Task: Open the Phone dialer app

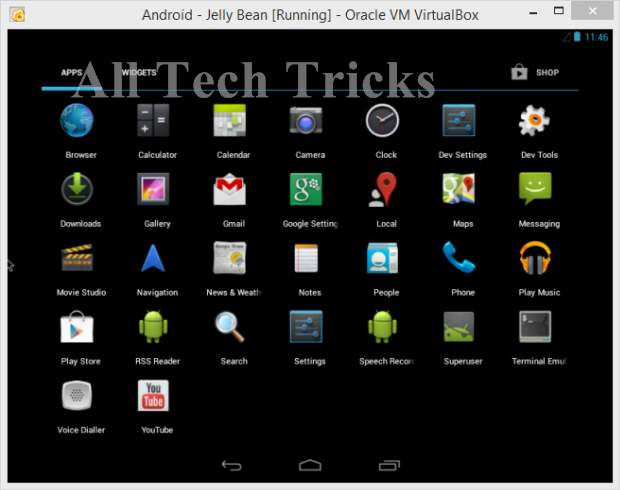Action: pyautogui.click(x=459, y=258)
